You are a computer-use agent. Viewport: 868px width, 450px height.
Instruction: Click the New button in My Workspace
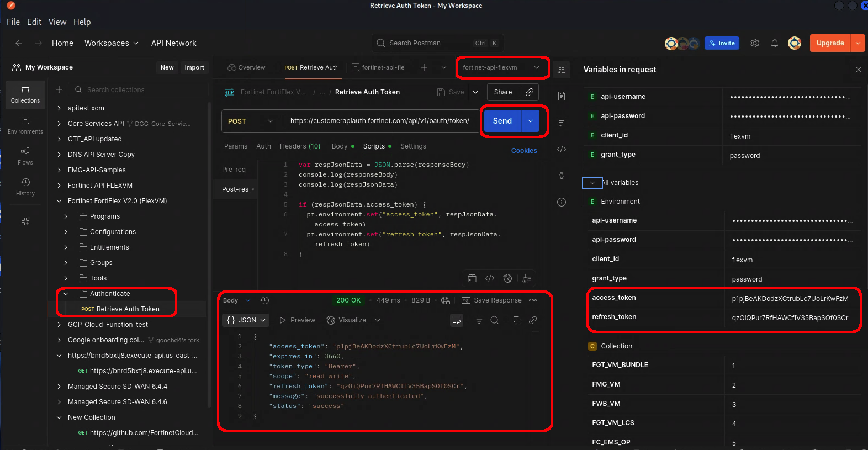167,67
